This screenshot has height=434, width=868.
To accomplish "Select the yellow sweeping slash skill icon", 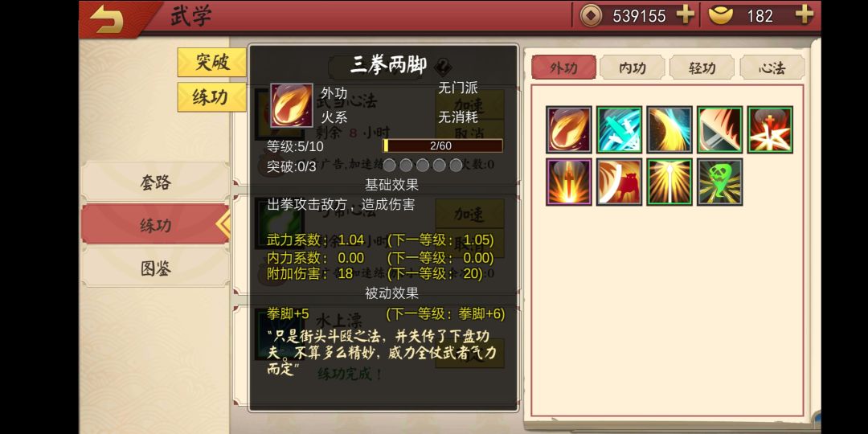I will [669, 129].
